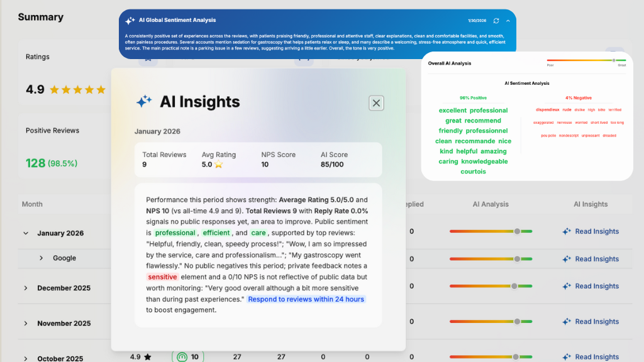The height and width of the screenshot is (362, 644).
Task: Click the Respond to reviews within 24 hours link
Action: coord(306,299)
